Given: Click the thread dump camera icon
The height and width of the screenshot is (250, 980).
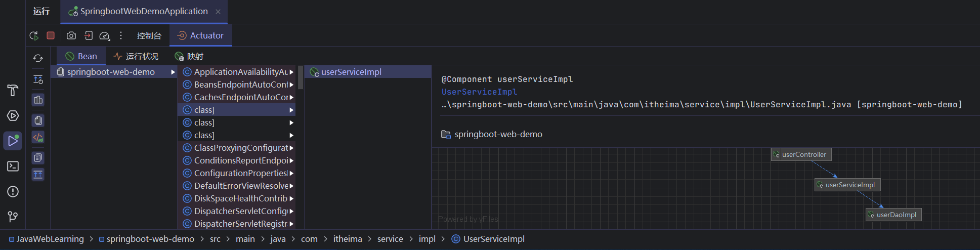Looking at the screenshot, I should click(x=71, y=35).
